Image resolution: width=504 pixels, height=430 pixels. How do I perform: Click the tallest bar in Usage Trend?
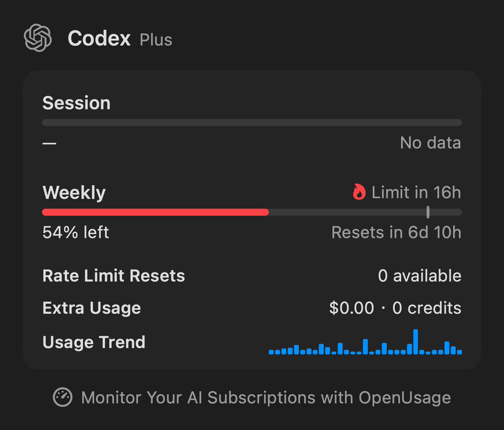point(416,342)
